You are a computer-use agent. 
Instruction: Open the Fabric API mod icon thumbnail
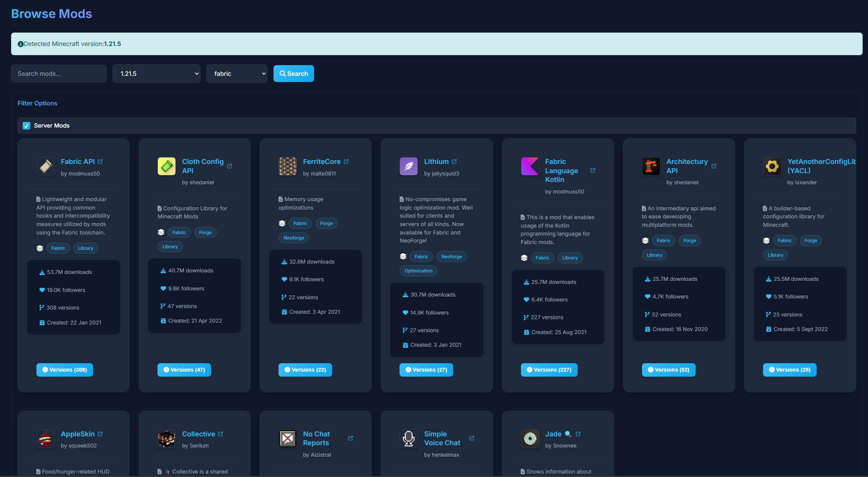point(45,167)
